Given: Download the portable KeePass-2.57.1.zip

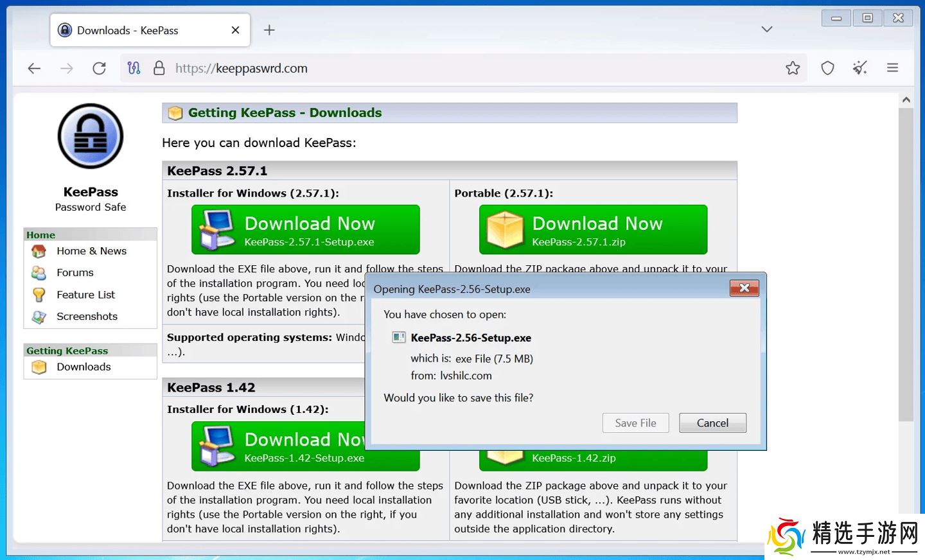Looking at the screenshot, I should [593, 230].
